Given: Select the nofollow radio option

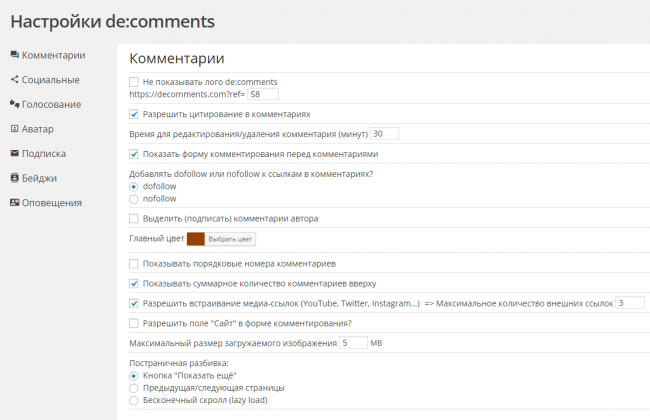Looking at the screenshot, I should coord(135,199).
